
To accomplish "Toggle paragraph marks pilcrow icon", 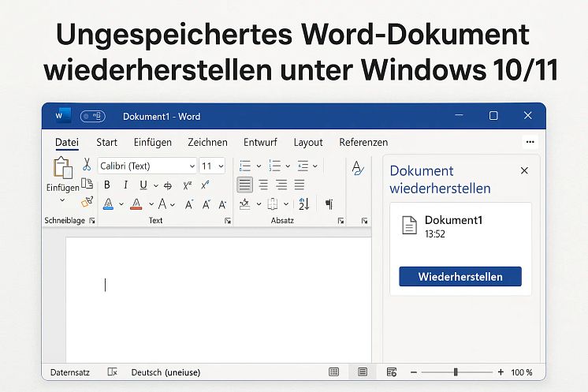I will pos(329,204).
